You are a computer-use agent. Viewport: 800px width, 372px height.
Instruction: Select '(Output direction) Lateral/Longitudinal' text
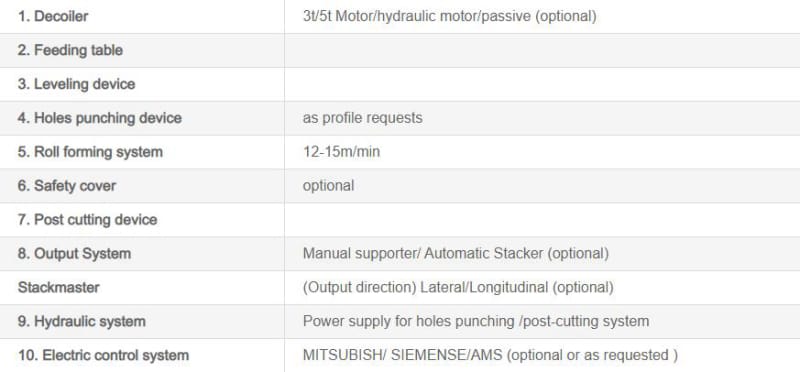click(426, 287)
